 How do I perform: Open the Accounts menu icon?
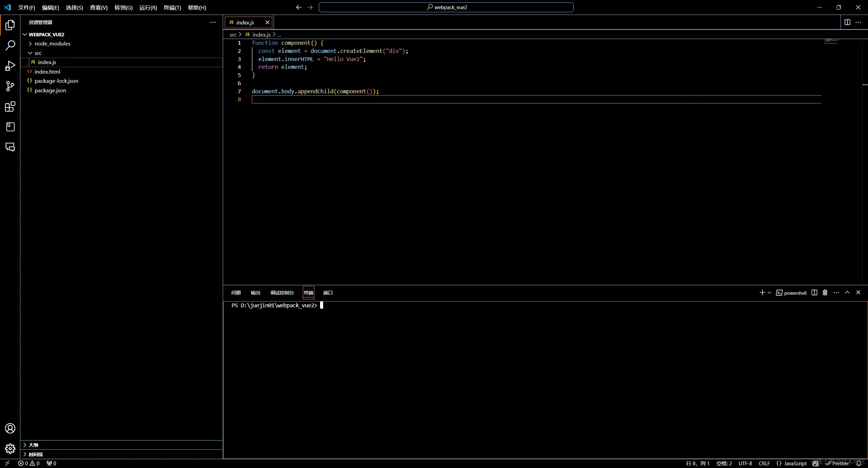(x=10, y=428)
